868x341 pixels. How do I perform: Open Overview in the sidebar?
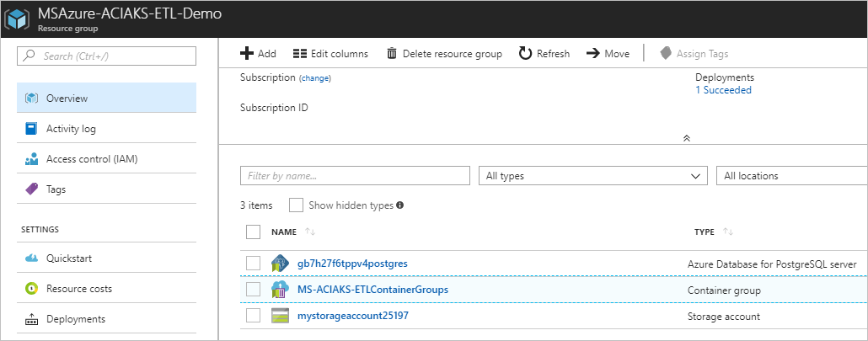[106, 99]
